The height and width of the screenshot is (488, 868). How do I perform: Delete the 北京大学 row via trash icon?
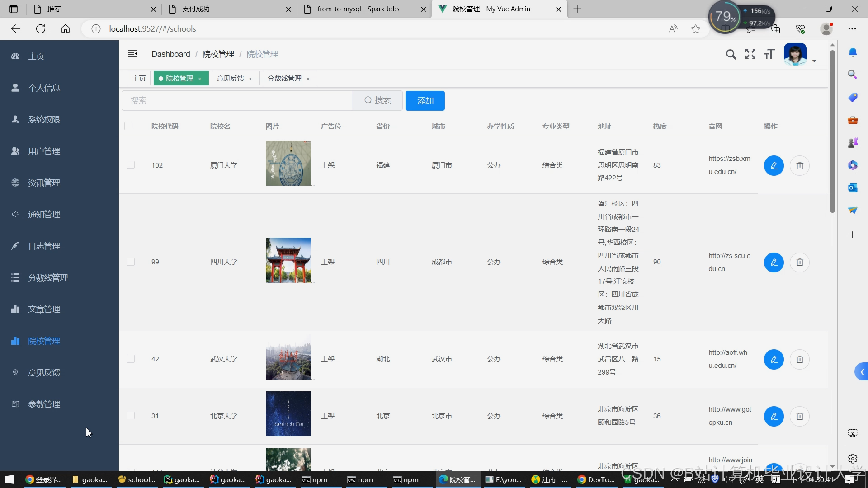[800, 416]
